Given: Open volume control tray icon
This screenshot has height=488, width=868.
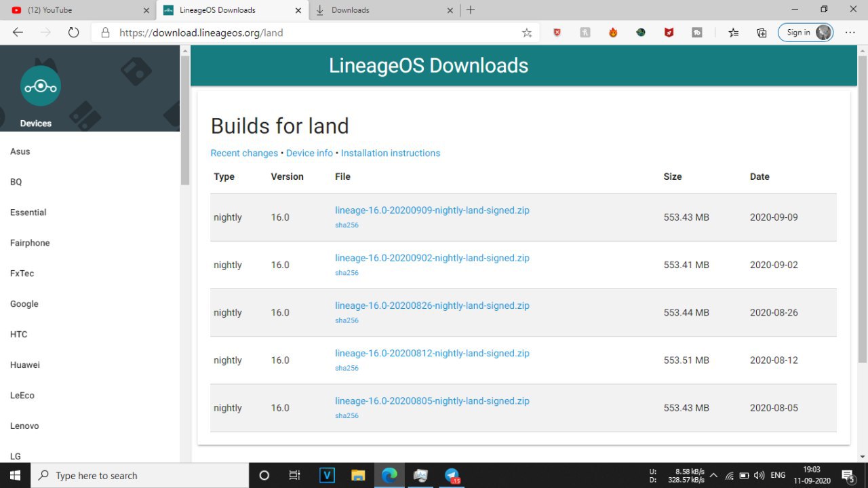Looking at the screenshot, I should tap(759, 475).
